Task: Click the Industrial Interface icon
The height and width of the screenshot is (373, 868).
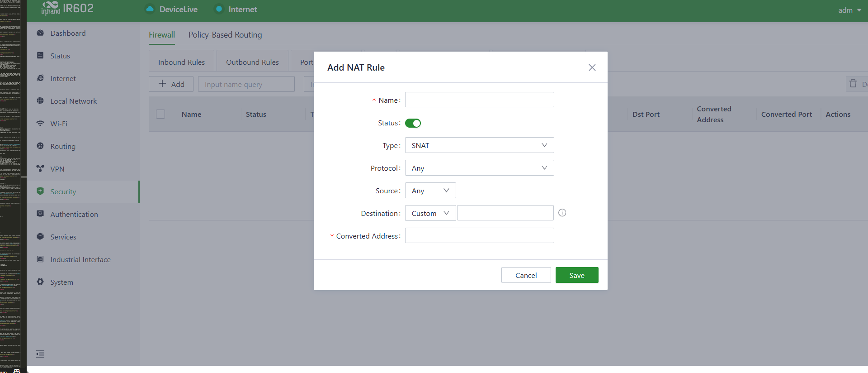Action: [40, 259]
